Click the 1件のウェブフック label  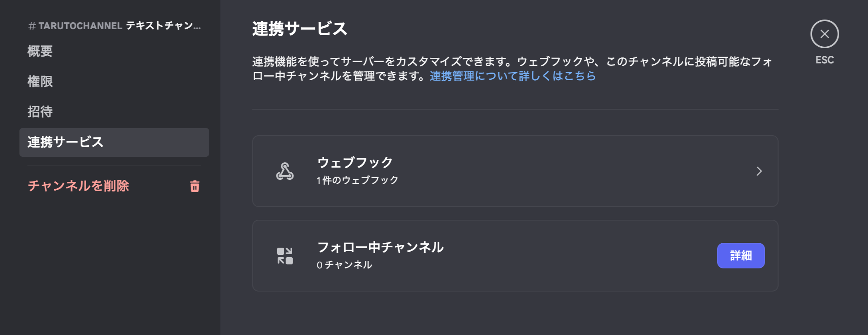[x=356, y=179]
